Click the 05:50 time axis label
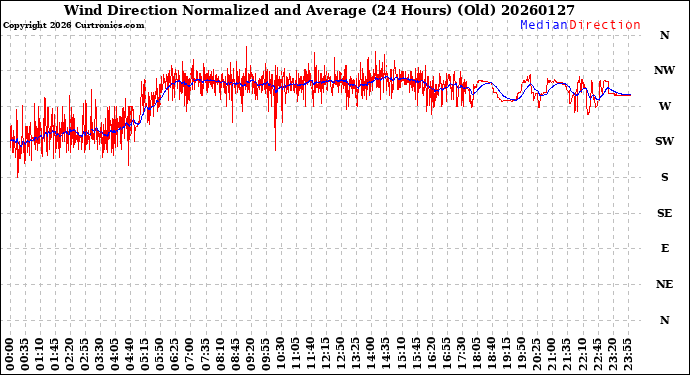 (160, 355)
